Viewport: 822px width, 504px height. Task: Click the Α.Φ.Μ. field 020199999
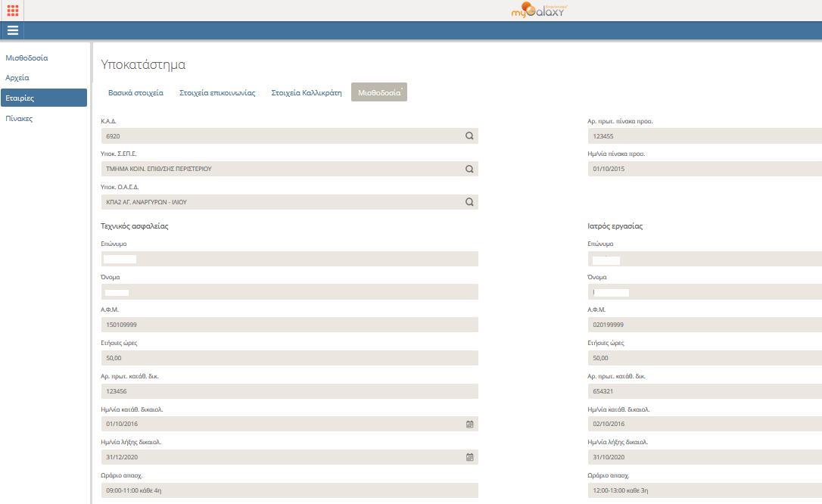coord(705,325)
